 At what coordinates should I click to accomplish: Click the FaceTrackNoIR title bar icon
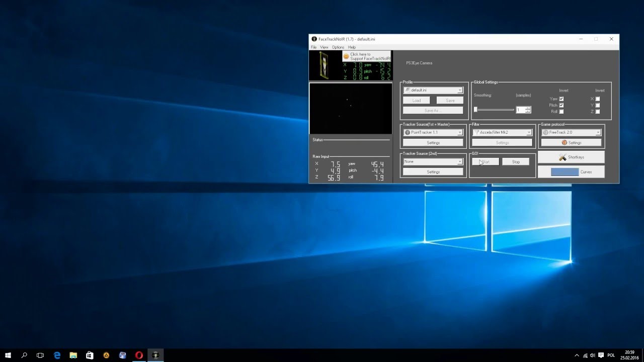(314, 39)
